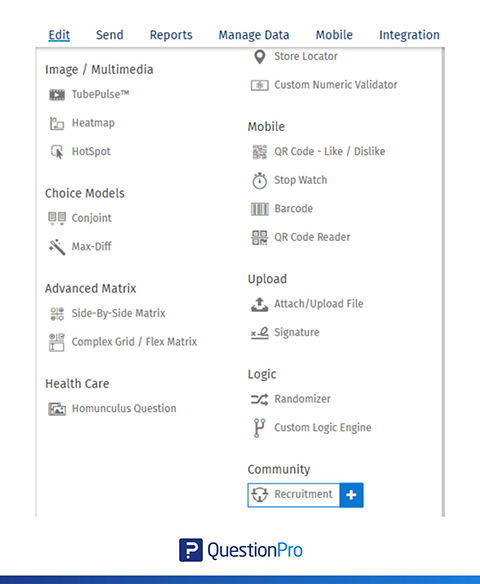Select Attach/Upload File label
480x584 pixels.
(x=318, y=304)
